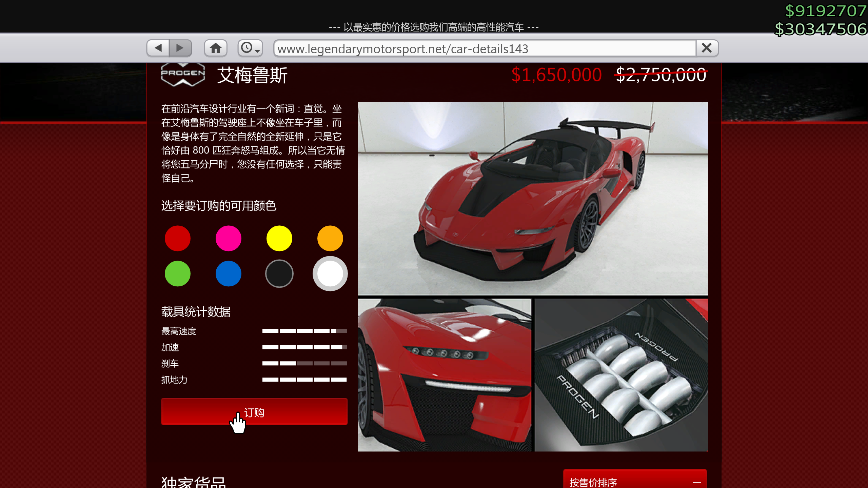868x488 pixels.
Task: Click the sale price $1,650,000
Action: coord(557,75)
